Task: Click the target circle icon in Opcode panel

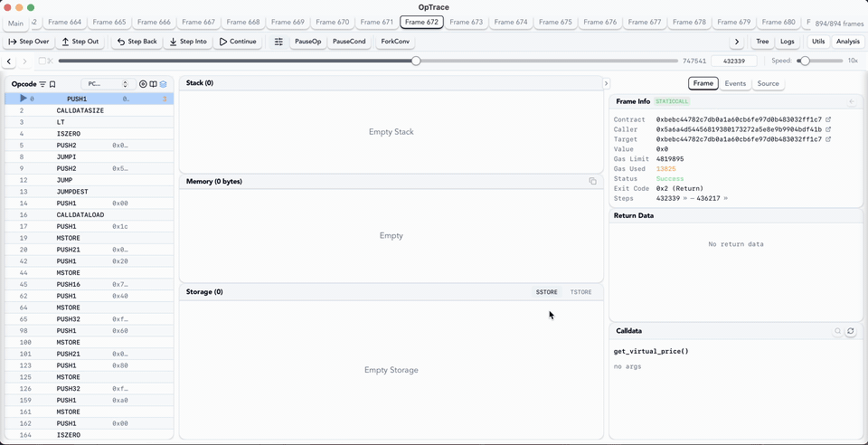Action: coord(143,84)
